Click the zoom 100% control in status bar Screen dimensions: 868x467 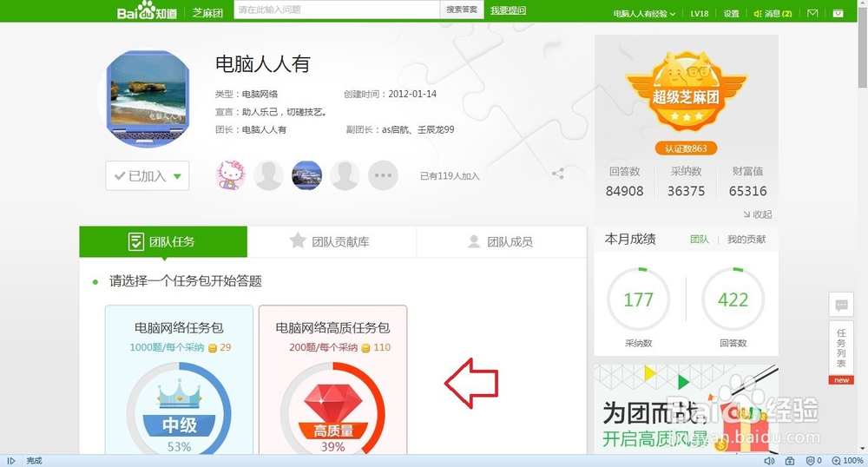(848, 460)
